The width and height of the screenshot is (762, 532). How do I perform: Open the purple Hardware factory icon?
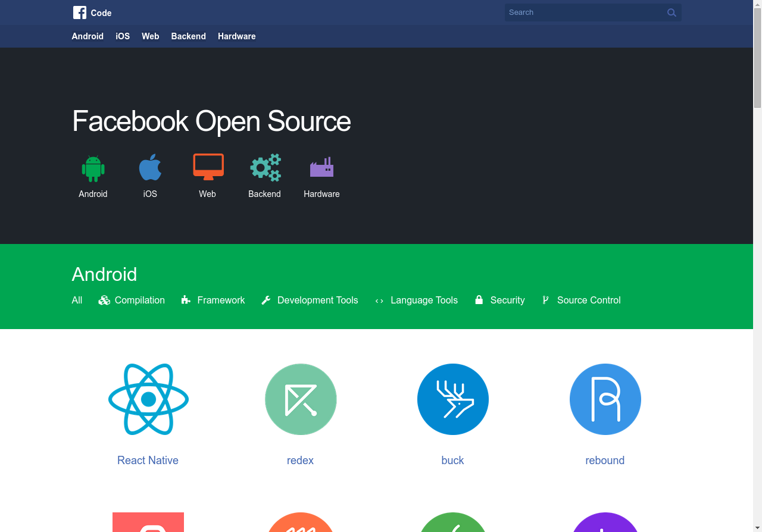click(321, 168)
